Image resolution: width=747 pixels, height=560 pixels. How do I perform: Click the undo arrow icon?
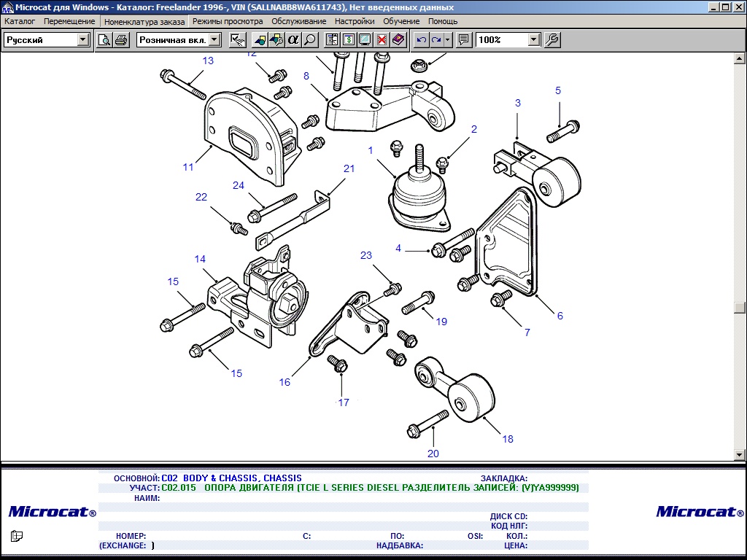point(421,39)
